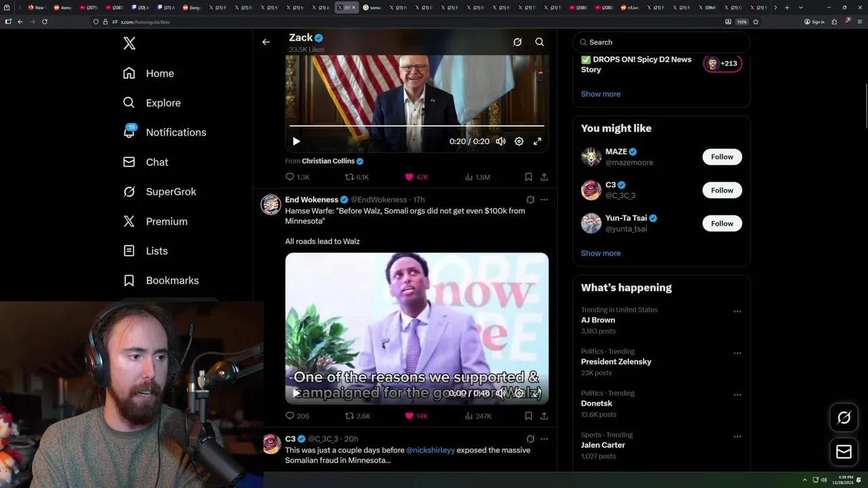Viewport: 868px width, 488px height.
Task: Bookmark page with browser star icon
Action: [x=755, y=22]
